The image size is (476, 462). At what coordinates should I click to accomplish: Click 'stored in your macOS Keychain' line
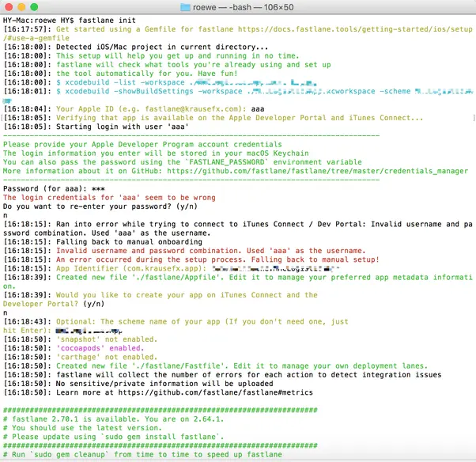(x=156, y=153)
